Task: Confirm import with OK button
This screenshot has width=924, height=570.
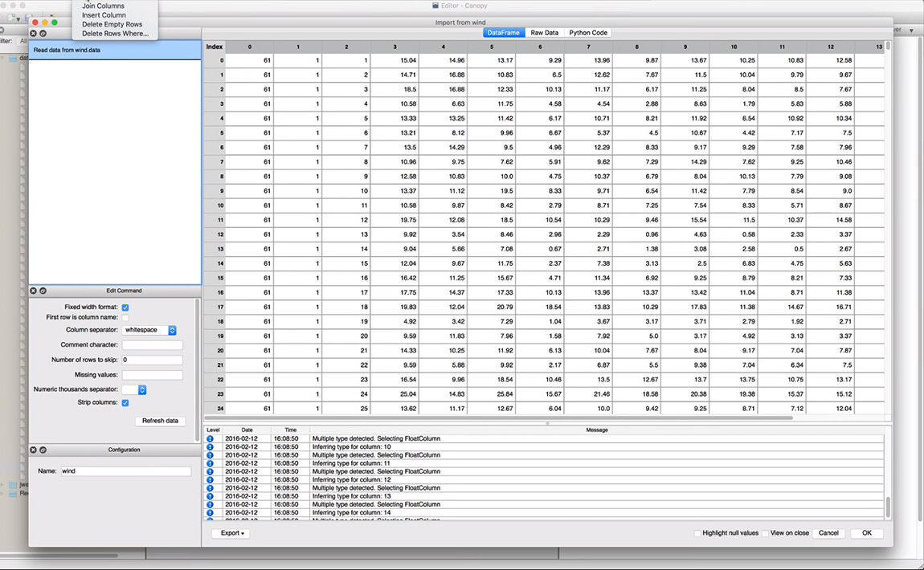Action: 867,534
